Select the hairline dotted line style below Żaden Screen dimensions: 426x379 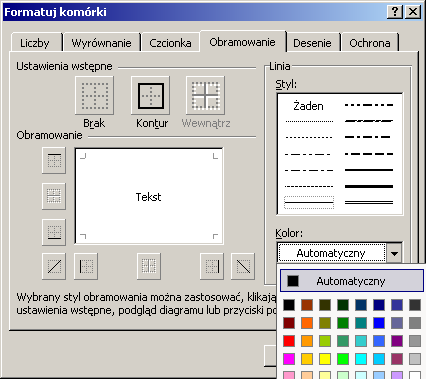309,121
